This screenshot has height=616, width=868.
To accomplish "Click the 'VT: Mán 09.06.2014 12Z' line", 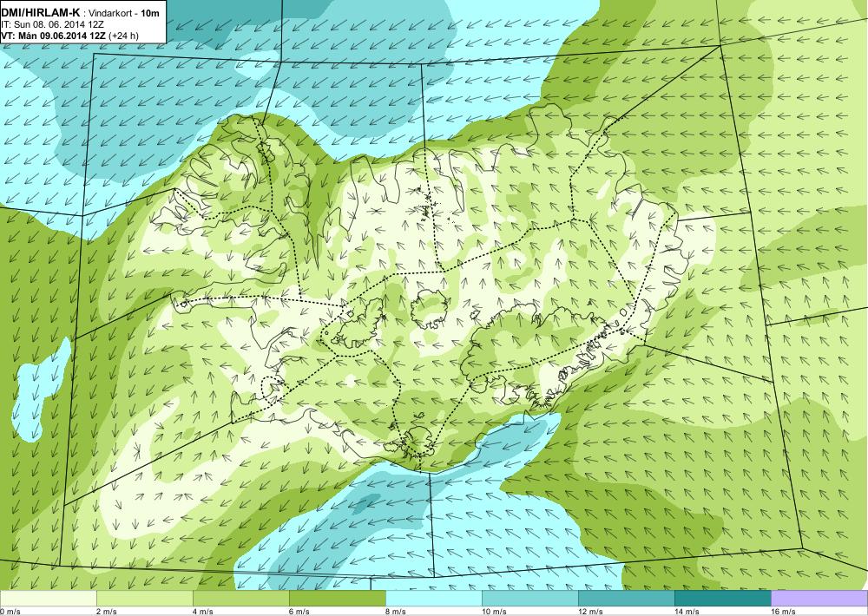I will click(54, 36).
